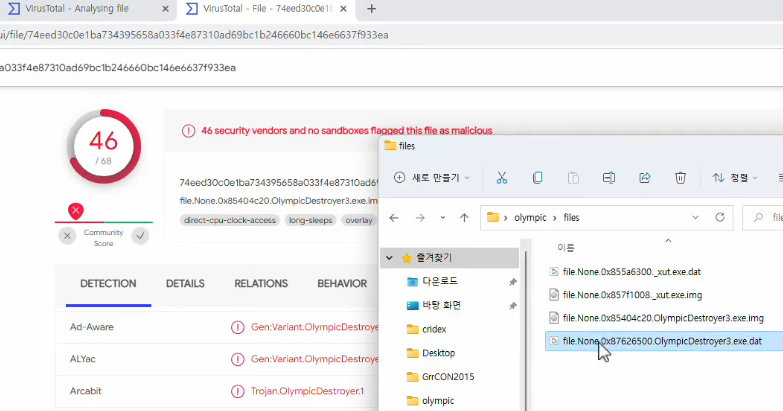The width and height of the screenshot is (783, 411).
Task: Select file.None.0x857f1008._xut.exe.img
Action: 632,295
